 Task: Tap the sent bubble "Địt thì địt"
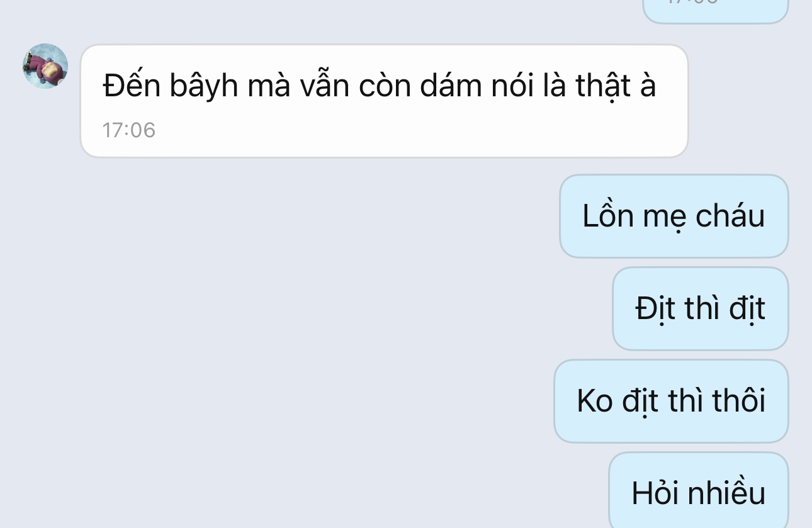click(700, 308)
